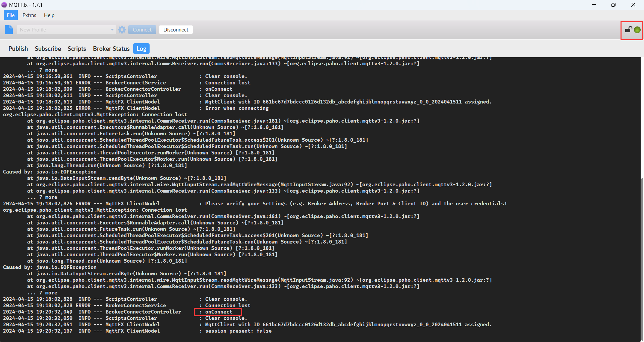This screenshot has width=644, height=342.
Task: Click "Clear console." on the 19:20:32,050 line
Action: [x=226, y=318]
